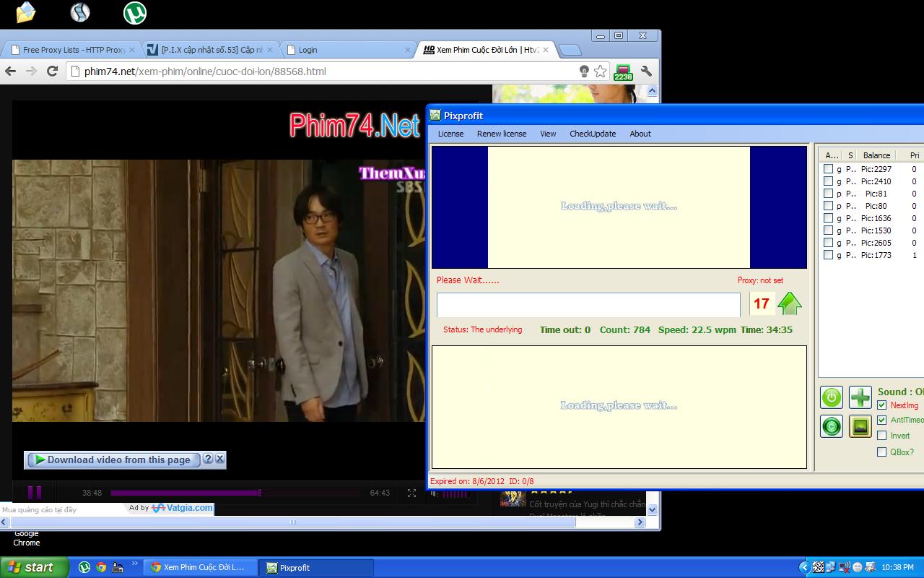This screenshot has height=578, width=924.
Task: Expand hidden system tray icons
Action: 805,567
